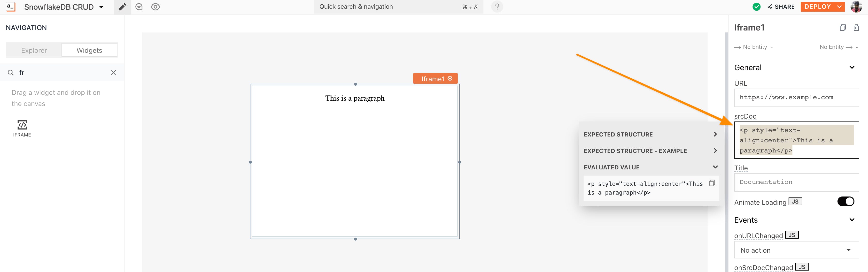Copy the Iframe1 widget with copy icon

842,28
